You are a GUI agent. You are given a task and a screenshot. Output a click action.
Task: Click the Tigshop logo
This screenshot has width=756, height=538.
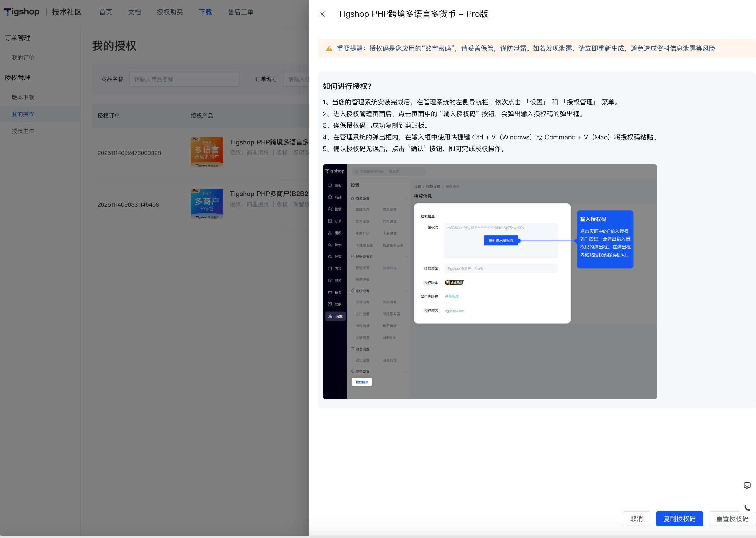(21, 12)
